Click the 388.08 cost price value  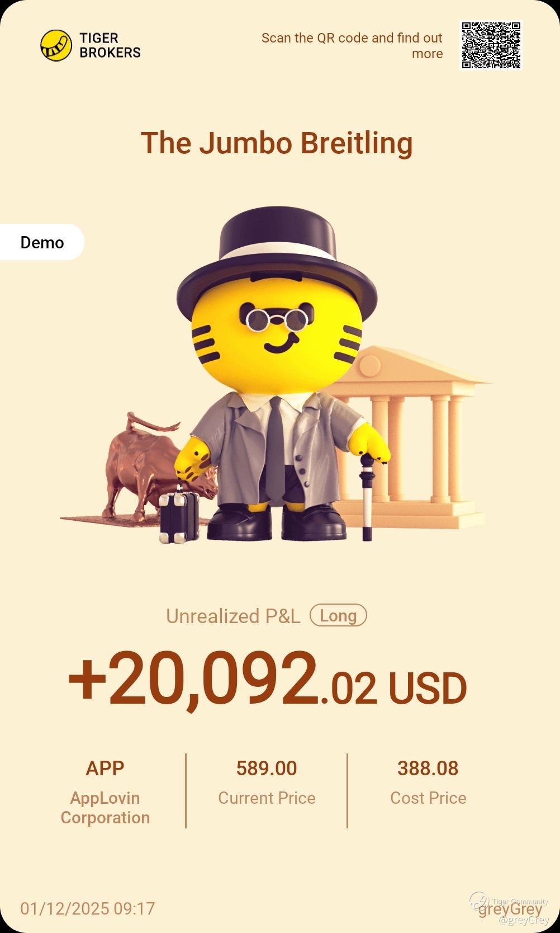[428, 768]
